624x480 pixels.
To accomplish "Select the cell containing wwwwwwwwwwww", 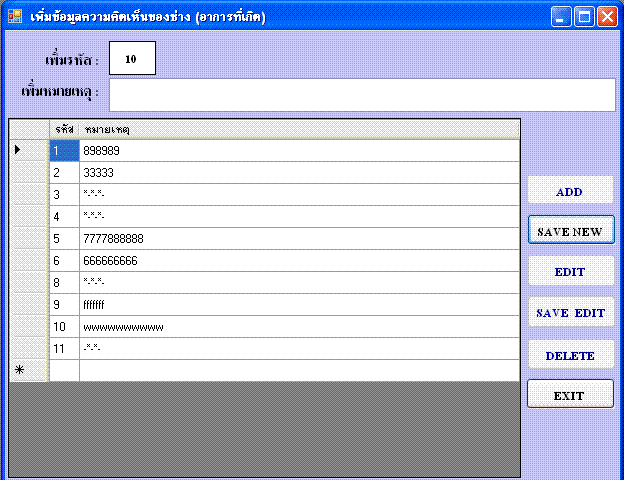I will tap(299, 327).
